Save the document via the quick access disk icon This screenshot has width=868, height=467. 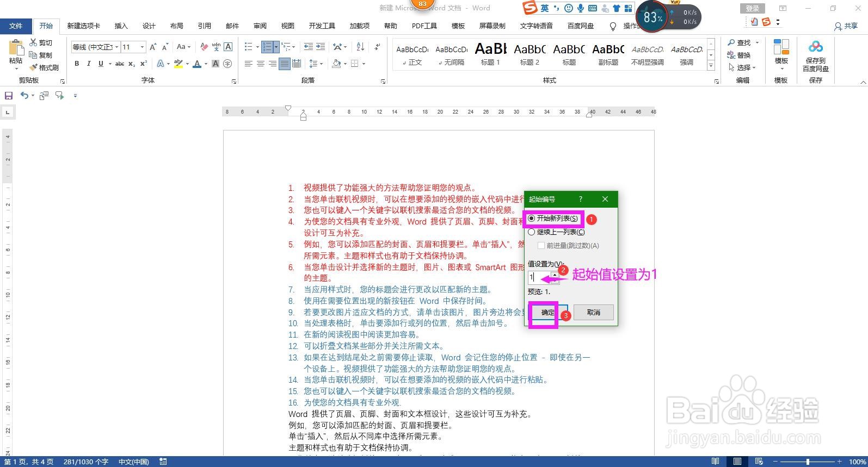pyautogui.click(x=9, y=96)
